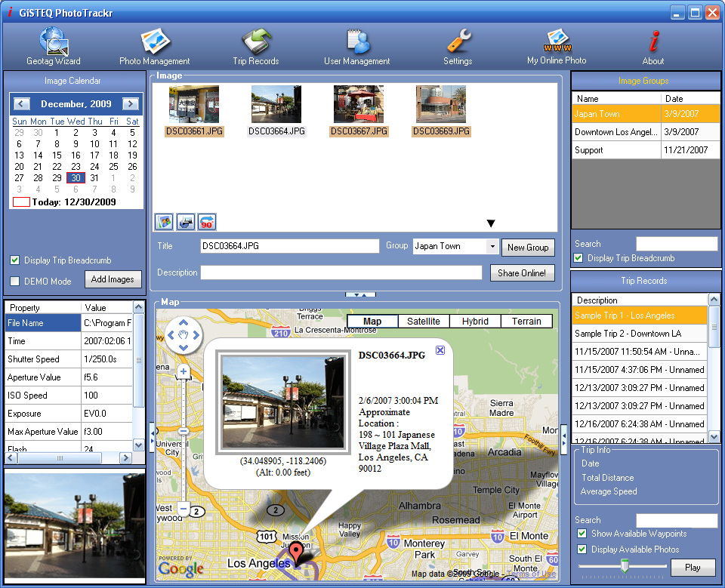Switch map to Satellite view

pos(424,322)
